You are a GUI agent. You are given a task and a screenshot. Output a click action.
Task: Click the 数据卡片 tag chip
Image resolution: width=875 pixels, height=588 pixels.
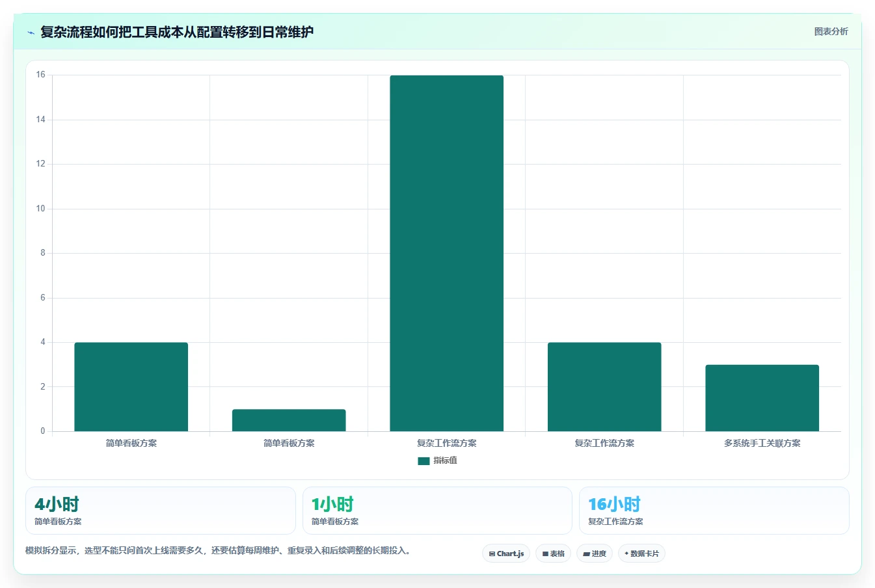(641, 554)
